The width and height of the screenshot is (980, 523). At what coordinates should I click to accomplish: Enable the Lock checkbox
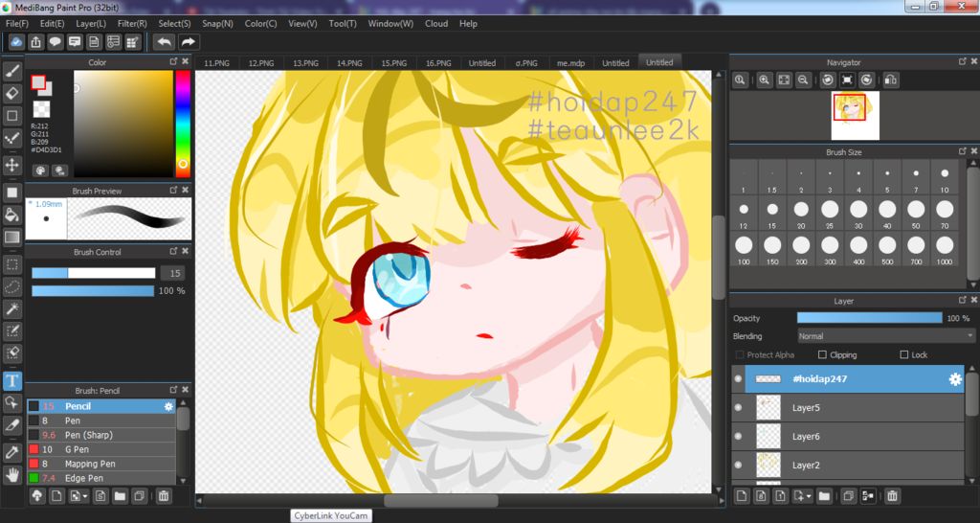click(x=903, y=354)
